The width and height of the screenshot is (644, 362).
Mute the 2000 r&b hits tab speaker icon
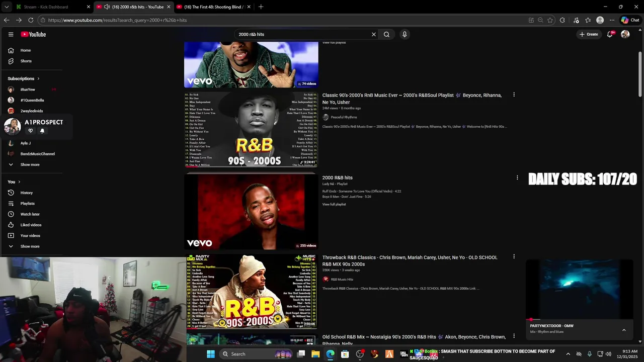coord(107,7)
